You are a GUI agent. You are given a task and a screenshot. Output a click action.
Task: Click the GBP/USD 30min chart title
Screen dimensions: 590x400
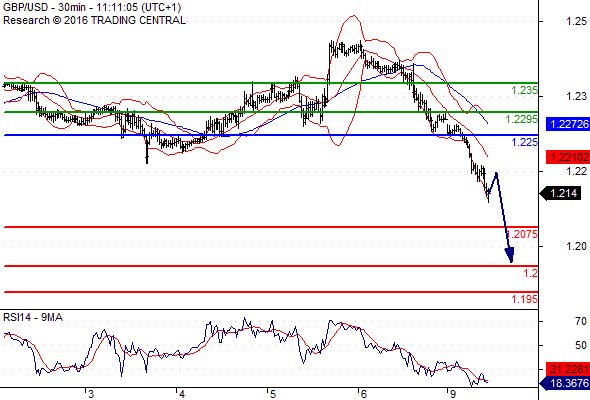(x=92, y=8)
